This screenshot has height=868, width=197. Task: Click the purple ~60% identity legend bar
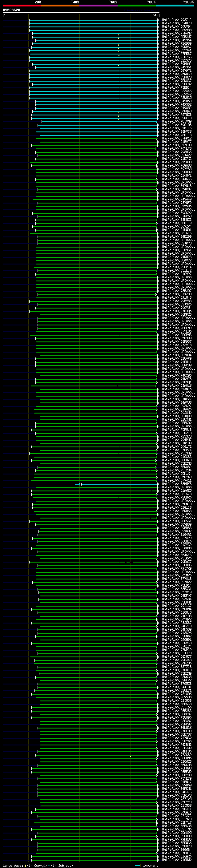tap(99, 6)
